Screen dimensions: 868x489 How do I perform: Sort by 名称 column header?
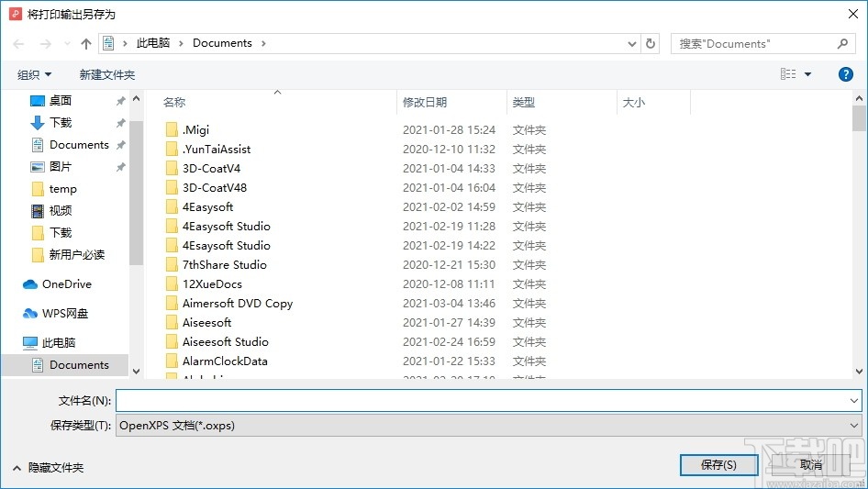173,103
